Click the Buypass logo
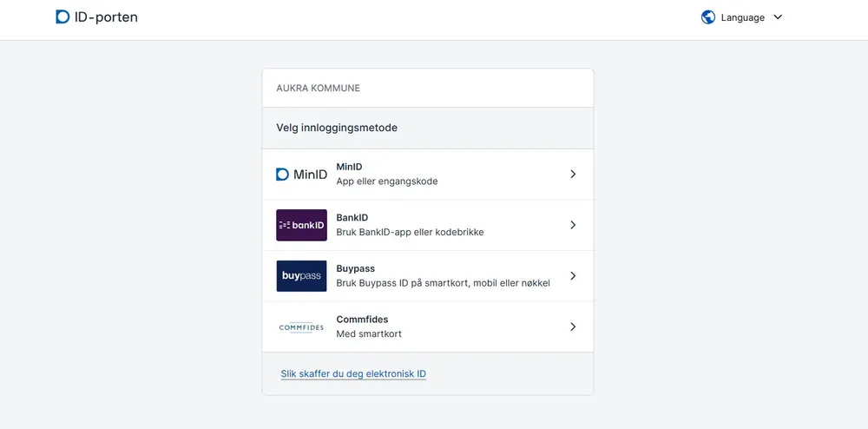This screenshot has height=429, width=868. point(301,276)
